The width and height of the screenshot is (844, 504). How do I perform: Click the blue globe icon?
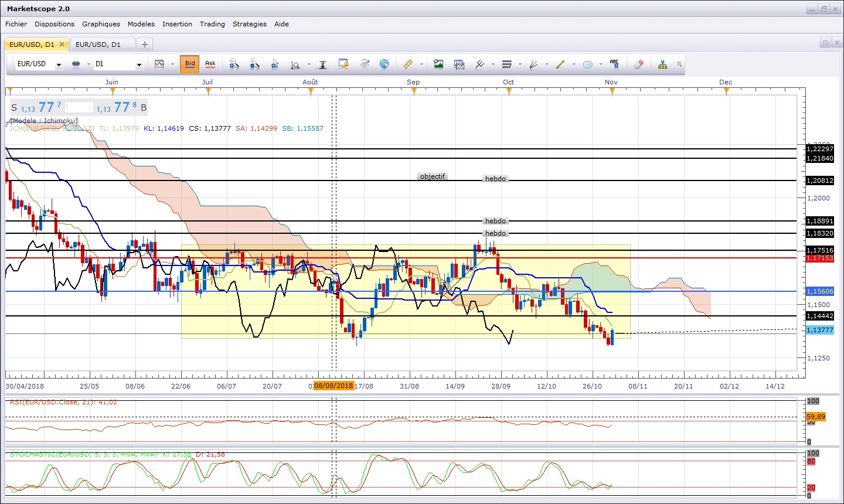[x=384, y=64]
